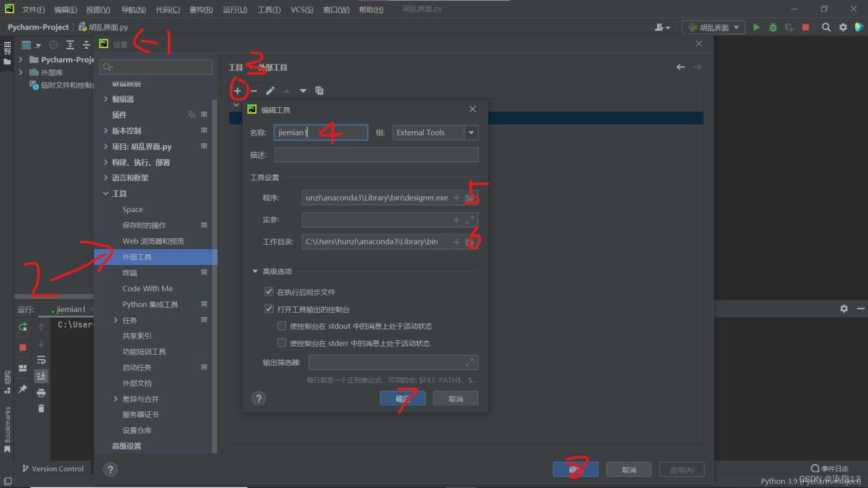
Task: Insert macro into the Working directory field
Action: pos(456,242)
